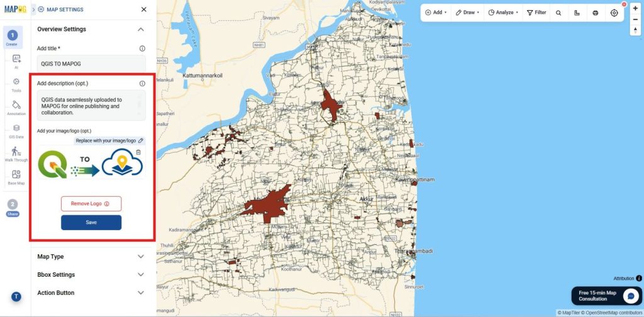
Task: Click the Kattumannarkoil map label
Action: pyautogui.click(x=203, y=76)
